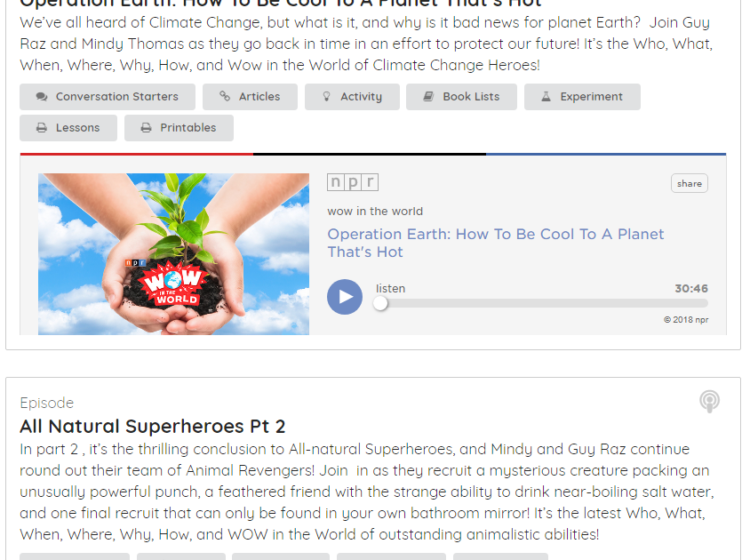750x560 pixels.
Task: Open the NPR logo link
Action: (x=353, y=182)
